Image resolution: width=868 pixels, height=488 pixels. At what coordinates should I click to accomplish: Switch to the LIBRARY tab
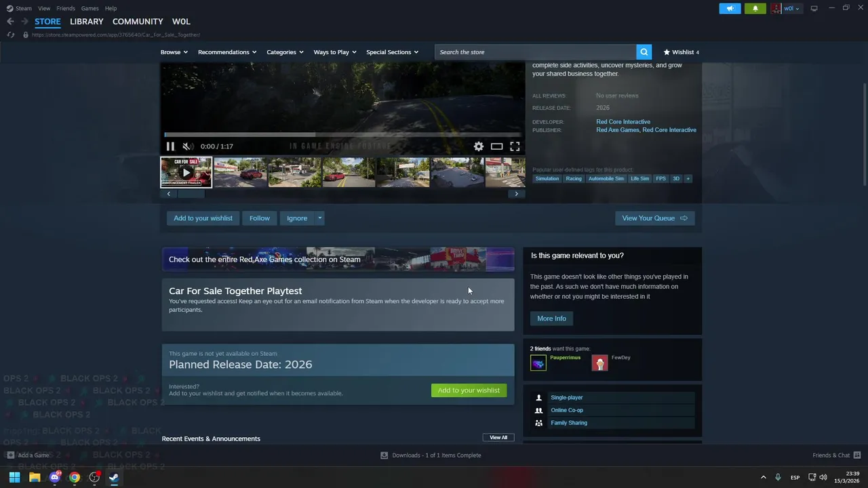coord(87,22)
